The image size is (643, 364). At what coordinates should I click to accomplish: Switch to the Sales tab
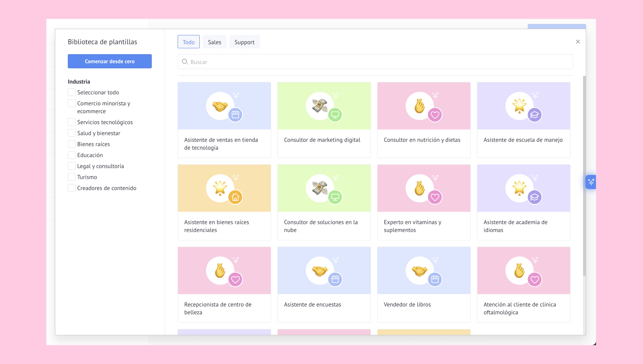(x=214, y=42)
